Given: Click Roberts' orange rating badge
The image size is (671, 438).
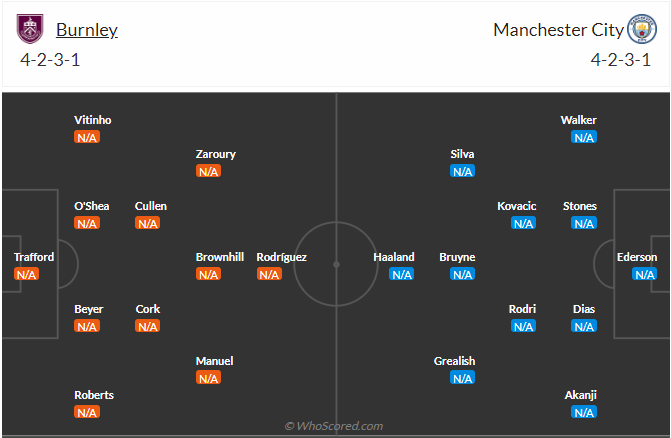Looking at the screenshot, I should click(87, 412).
